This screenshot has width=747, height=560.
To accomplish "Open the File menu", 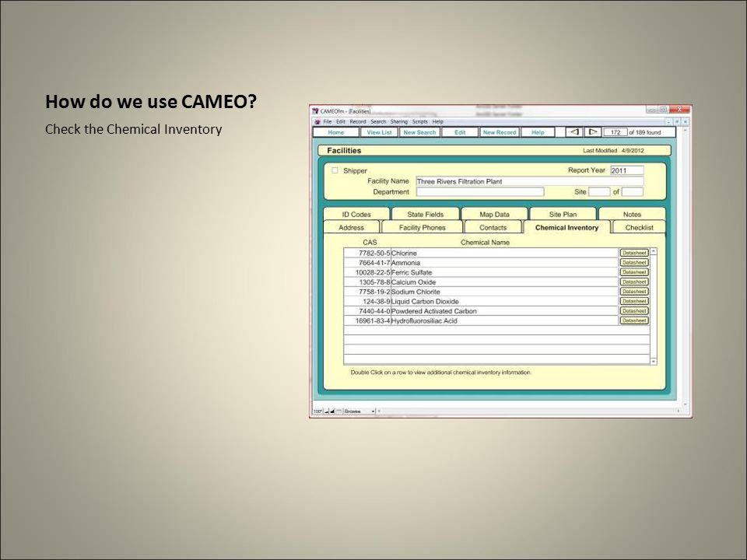I will point(328,122).
